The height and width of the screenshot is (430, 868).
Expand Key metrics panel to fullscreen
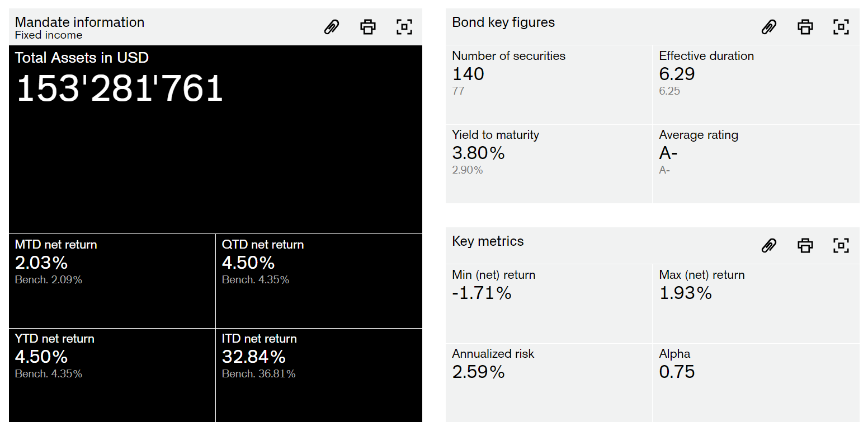(841, 245)
